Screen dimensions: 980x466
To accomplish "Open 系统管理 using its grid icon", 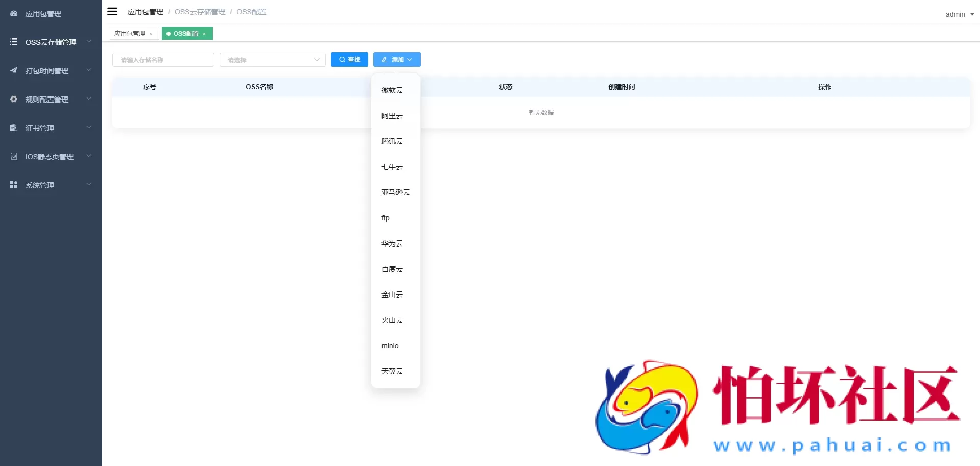I will pos(13,185).
